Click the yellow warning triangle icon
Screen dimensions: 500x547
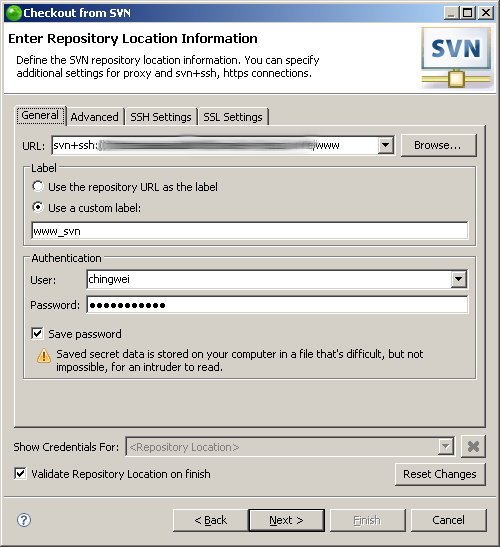44,356
